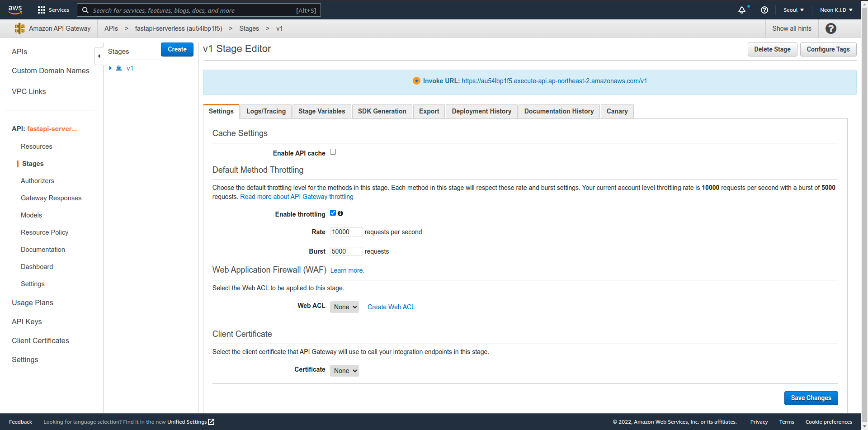The width and height of the screenshot is (868, 430).
Task: Click the Rate input field
Action: (x=346, y=232)
